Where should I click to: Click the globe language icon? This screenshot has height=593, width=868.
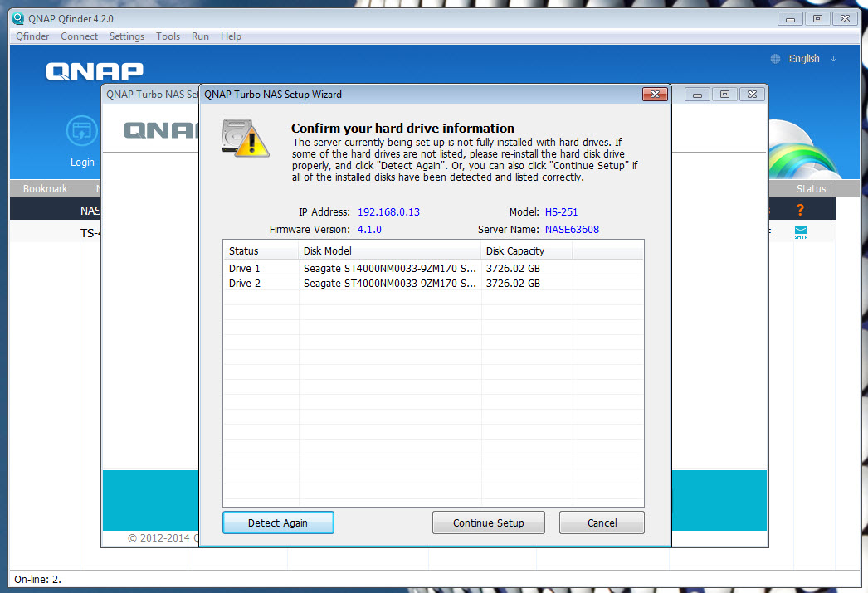pos(776,59)
